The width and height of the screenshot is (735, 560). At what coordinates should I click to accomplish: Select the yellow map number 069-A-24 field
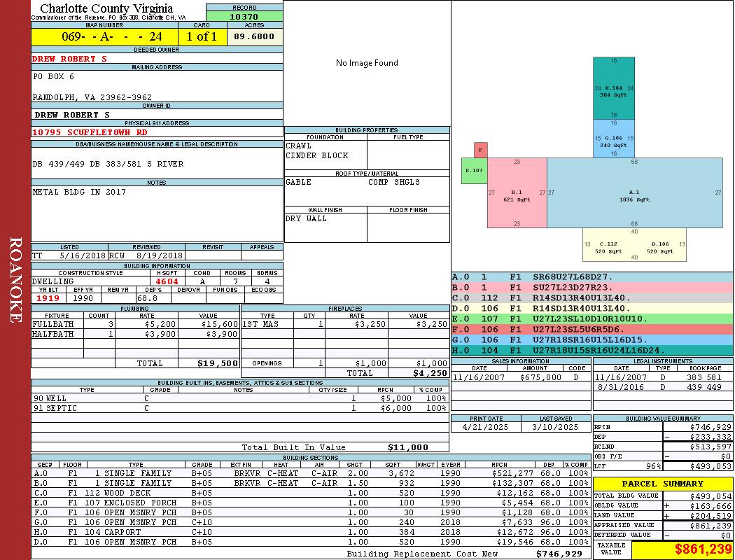pyautogui.click(x=104, y=36)
